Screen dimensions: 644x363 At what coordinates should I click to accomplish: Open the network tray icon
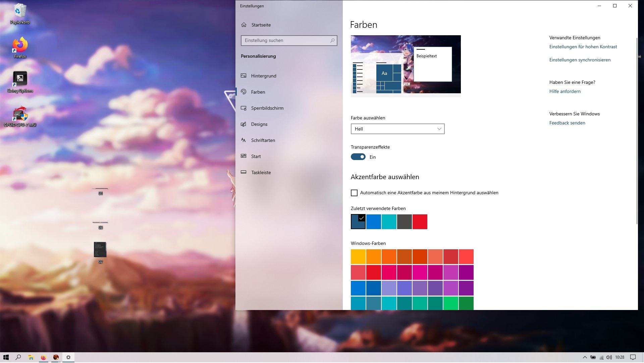click(x=601, y=358)
